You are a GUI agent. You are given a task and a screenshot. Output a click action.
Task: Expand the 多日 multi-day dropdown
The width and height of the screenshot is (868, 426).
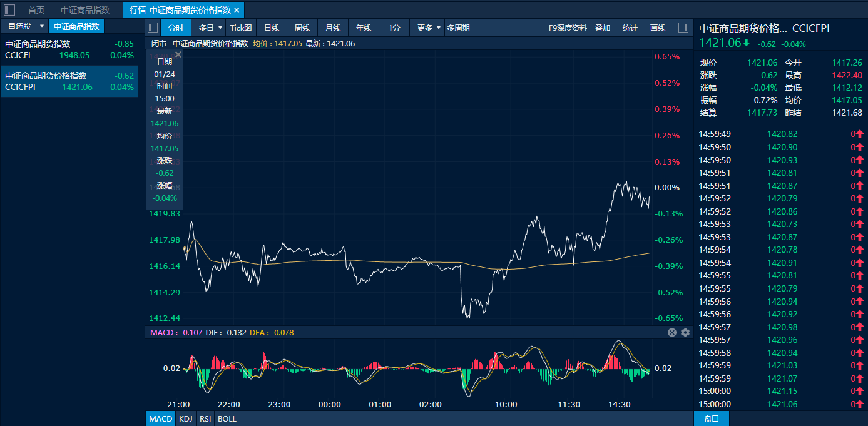(220, 28)
